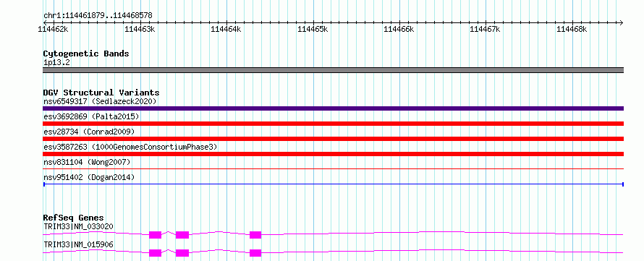
Task: Click the 114466k ruler tick label
Action: 399,29
